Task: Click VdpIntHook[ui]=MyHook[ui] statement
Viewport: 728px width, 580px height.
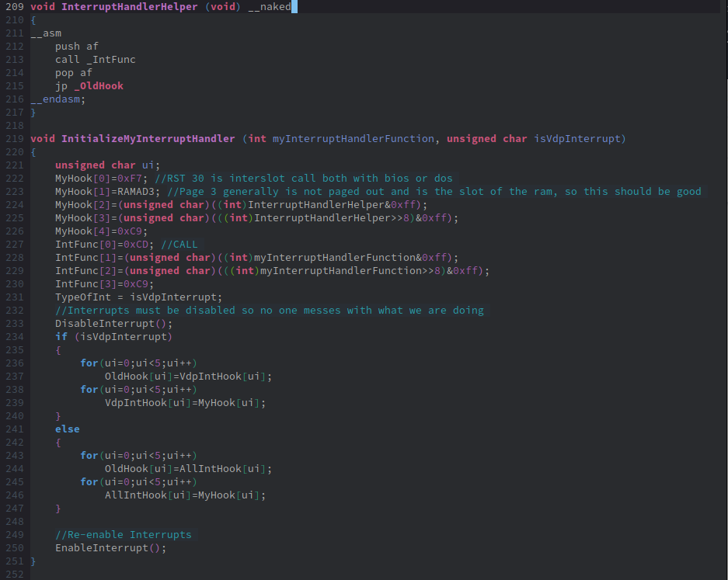Action: [x=185, y=403]
